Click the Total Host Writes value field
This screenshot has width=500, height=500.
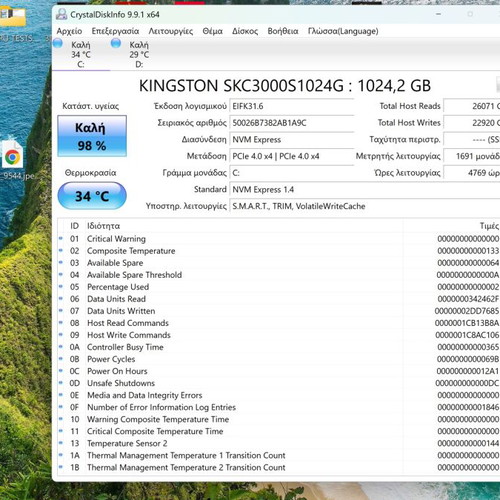[x=472, y=123]
